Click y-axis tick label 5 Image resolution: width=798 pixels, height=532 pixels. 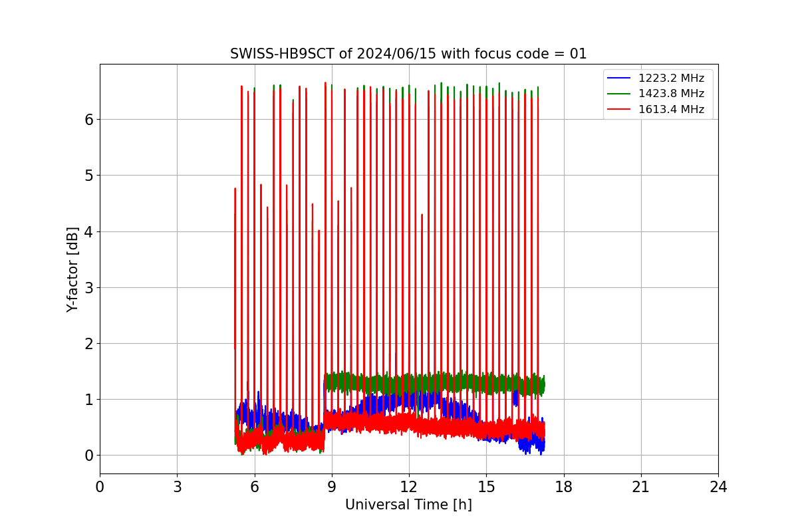[89, 176]
